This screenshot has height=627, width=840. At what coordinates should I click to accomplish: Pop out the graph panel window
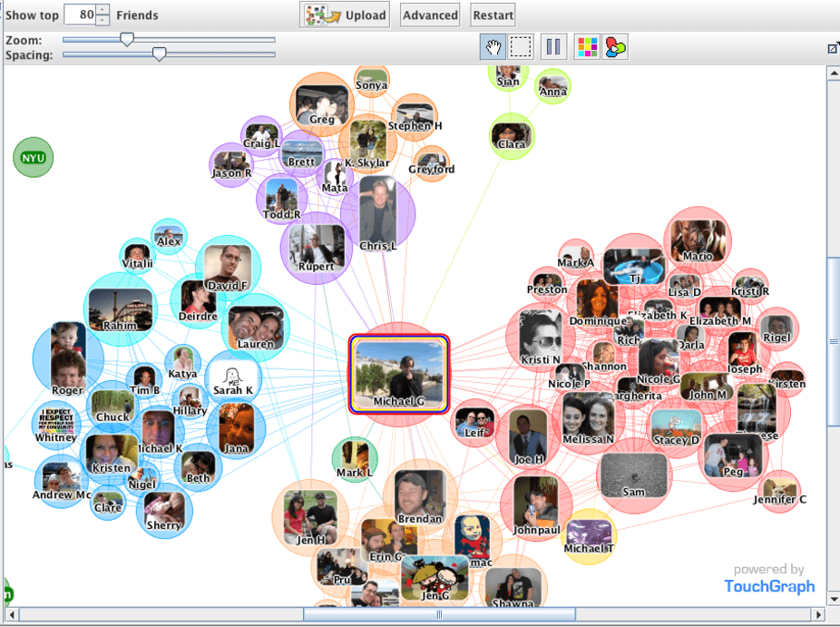(x=833, y=48)
